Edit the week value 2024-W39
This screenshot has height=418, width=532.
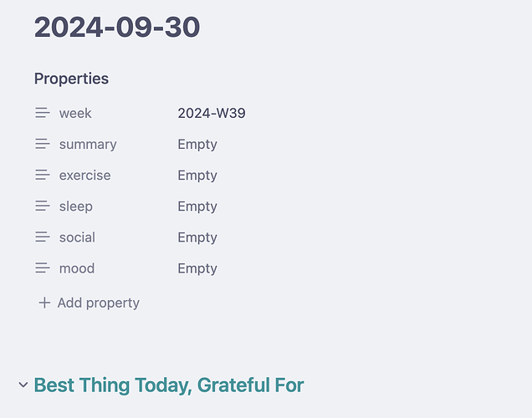(212, 113)
